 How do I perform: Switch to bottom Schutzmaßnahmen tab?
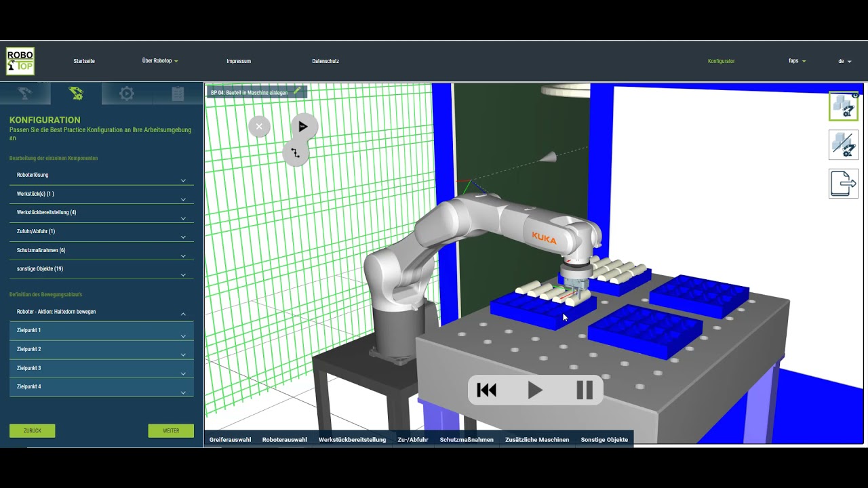[x=467, y=440]
